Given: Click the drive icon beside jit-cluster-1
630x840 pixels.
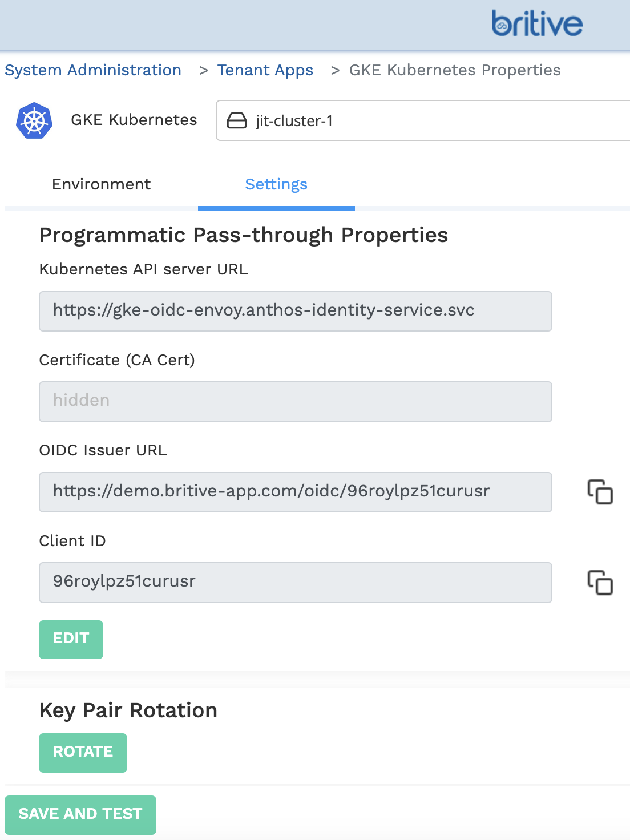Looking at the screenshot, I should pyautogui.click(x=237, y=120).
